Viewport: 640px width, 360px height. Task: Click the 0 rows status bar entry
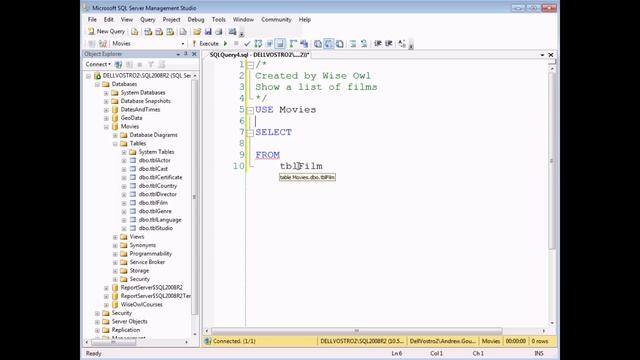pos(539,341)
